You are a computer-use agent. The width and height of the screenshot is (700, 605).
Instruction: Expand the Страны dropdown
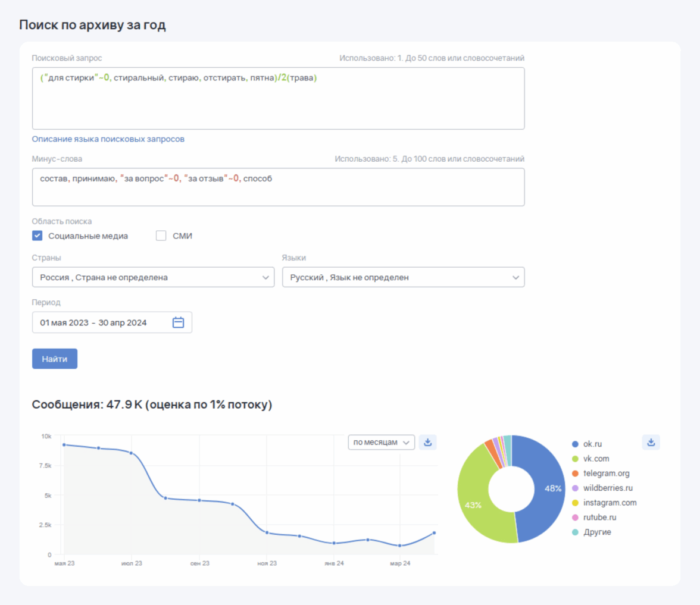(153, 277)
